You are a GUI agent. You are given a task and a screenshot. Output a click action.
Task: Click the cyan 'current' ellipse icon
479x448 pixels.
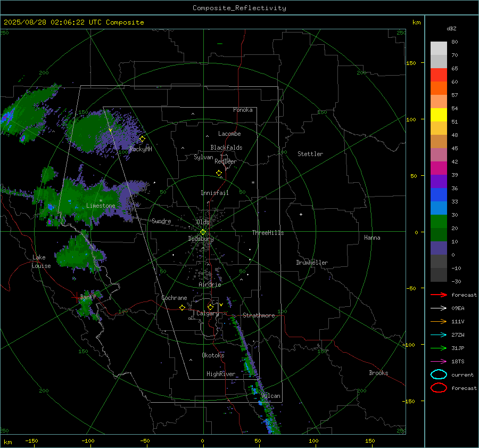[439, 374]
